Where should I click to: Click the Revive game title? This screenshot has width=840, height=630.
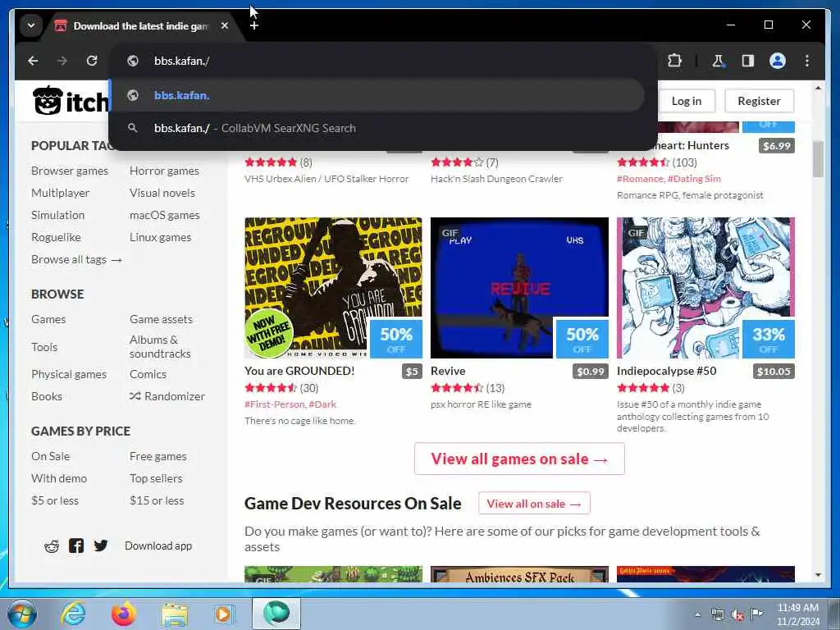[448, 372]
